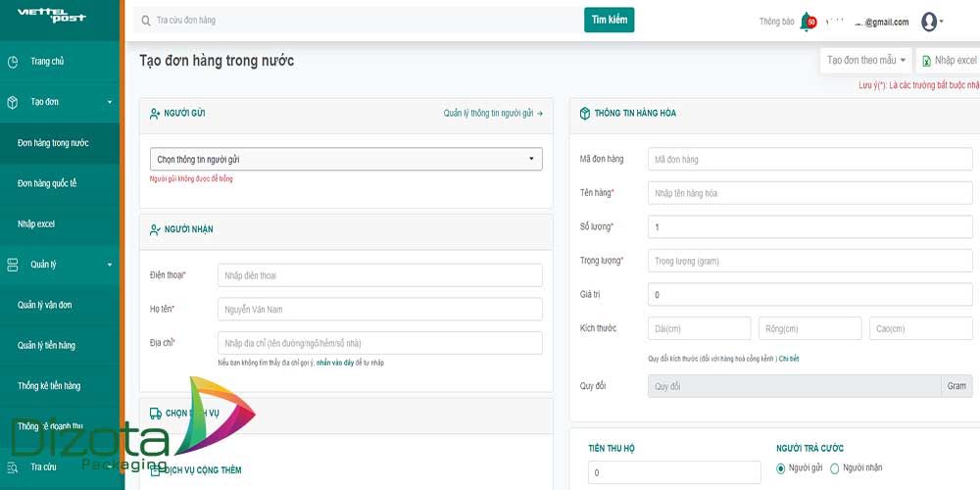Screen dimensions: 980x490
Task: Click the nhấn vào đây address link
Action: coord(334,363)
